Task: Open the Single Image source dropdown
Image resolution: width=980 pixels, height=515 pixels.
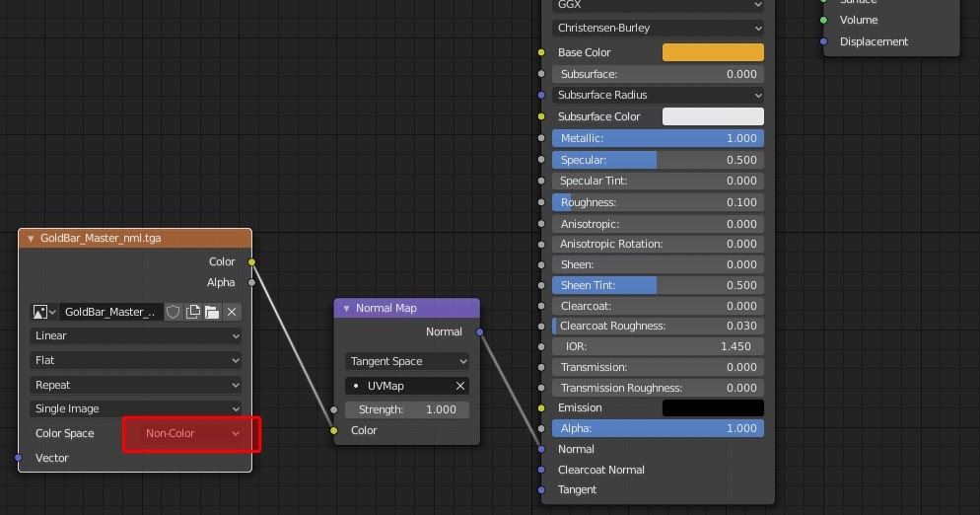Action: [x=136, y=408]
